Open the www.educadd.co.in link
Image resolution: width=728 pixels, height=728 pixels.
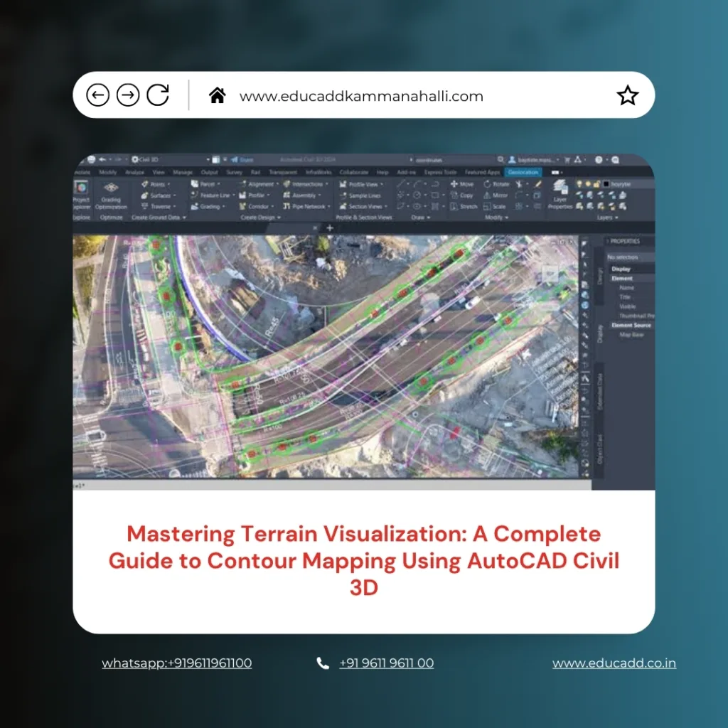(x=614, y=663)
